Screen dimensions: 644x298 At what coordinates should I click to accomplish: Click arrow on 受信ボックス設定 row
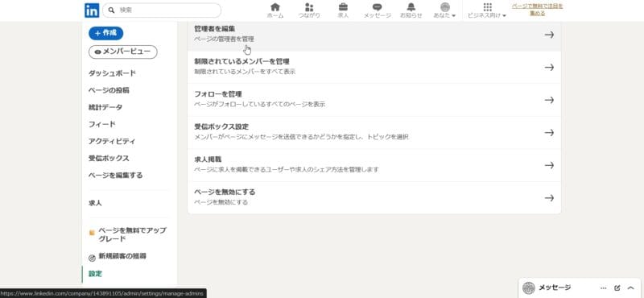click(549, 132)
